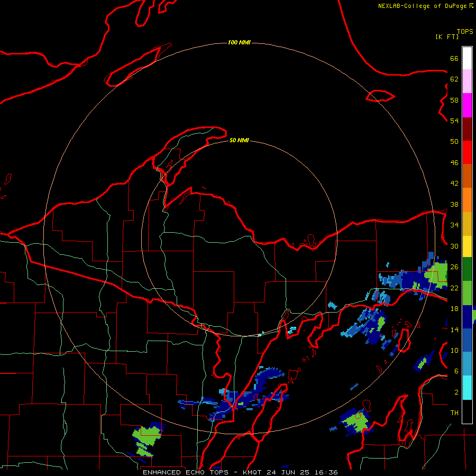Click the [K FT] units label

(x=447, y=36)
